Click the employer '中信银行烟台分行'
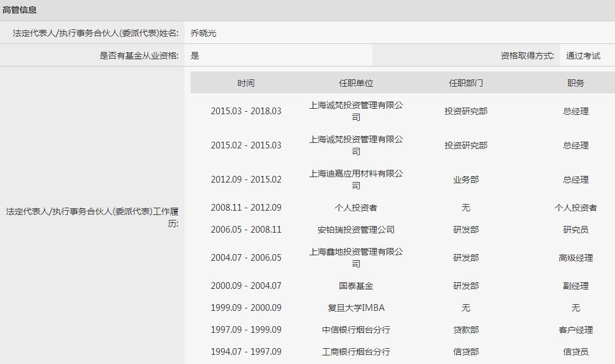 click(x=355, y=329)
